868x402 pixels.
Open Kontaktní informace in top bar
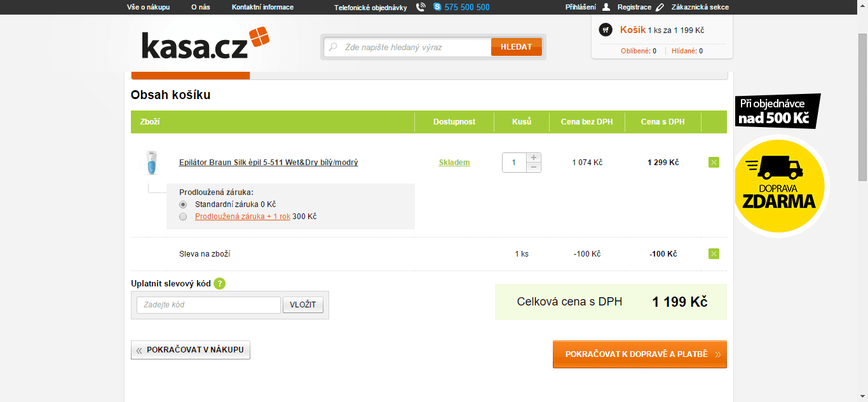tap(262, 7)
